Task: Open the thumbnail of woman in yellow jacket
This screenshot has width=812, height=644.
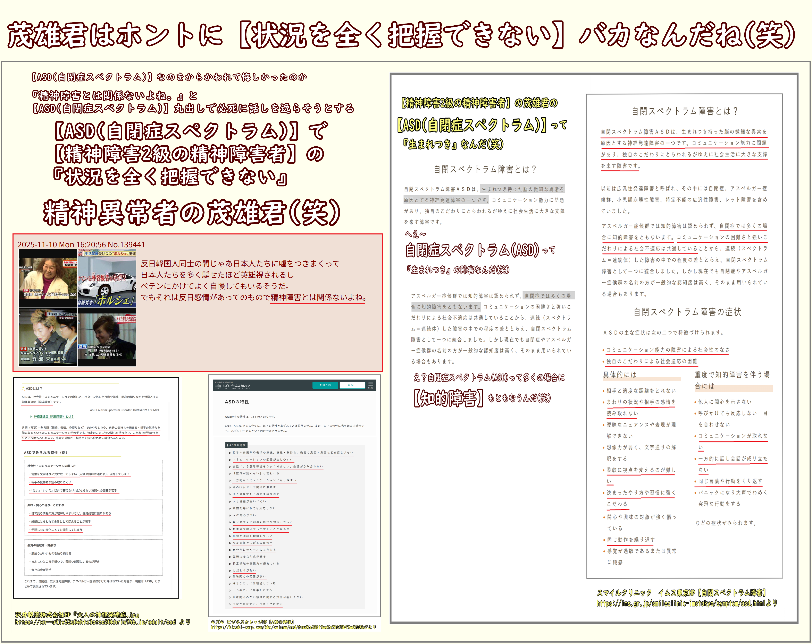Action: click(x=48, y=278)
